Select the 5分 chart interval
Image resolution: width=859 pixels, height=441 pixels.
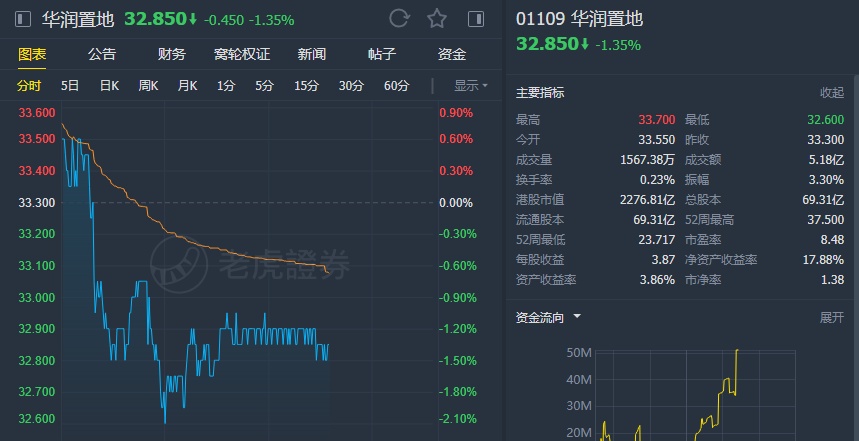pyautogui.click(x=264, y=85)
